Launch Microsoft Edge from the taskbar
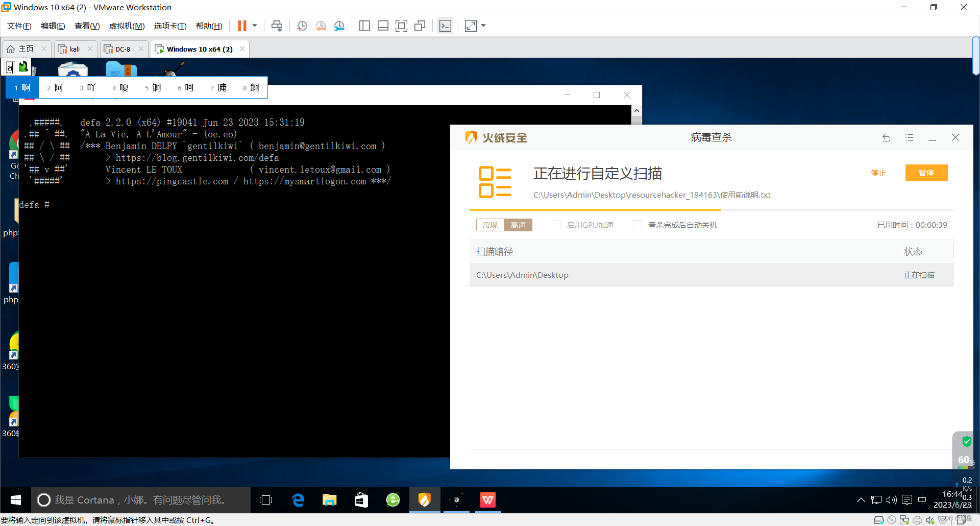Image resolution: width=980 pixels, height=526 pixels. [x=298, y=500]
